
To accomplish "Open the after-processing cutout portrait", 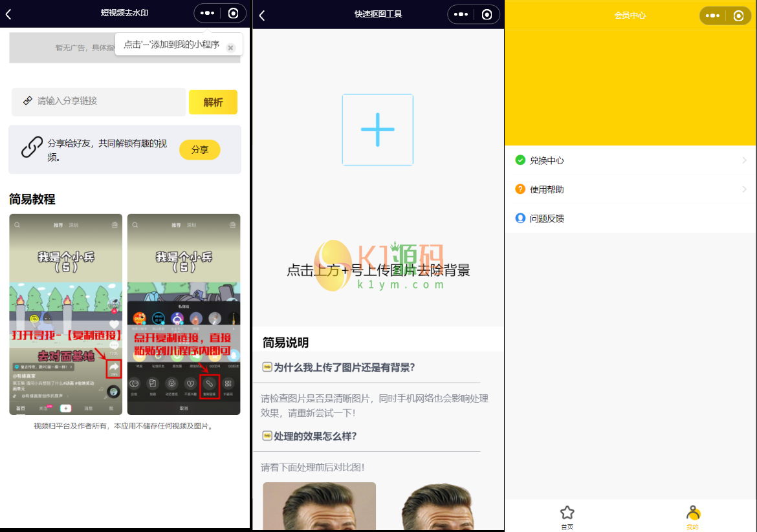I will (437, 506).
